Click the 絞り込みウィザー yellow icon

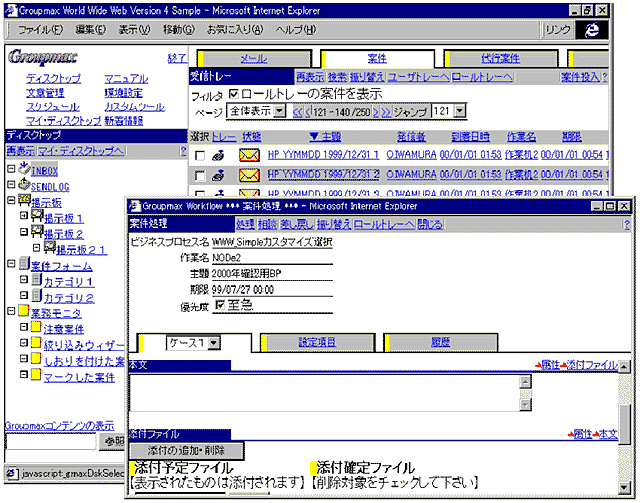tap(36, 343)
